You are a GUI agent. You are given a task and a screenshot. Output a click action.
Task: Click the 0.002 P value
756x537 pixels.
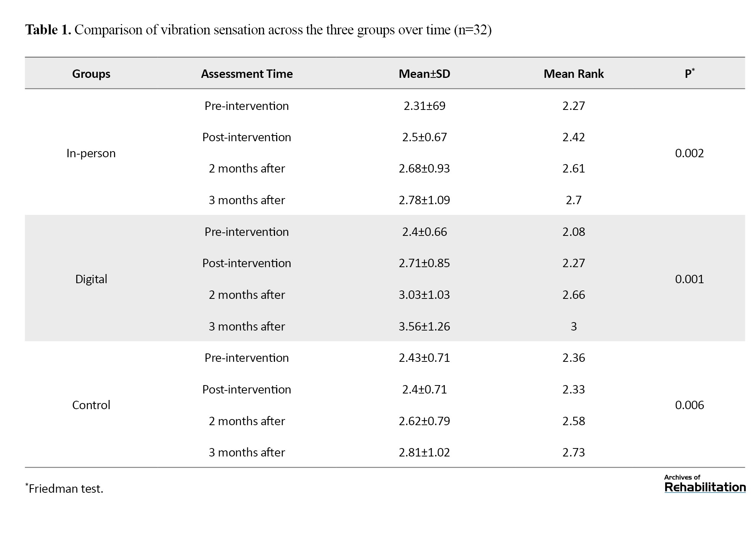click(x=689, y=153)
